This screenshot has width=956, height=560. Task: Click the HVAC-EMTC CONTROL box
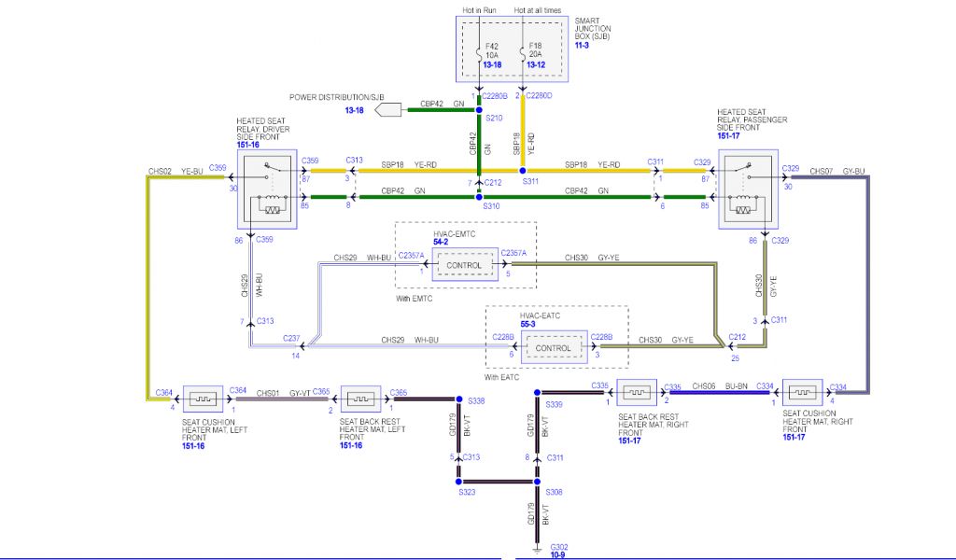464,265
